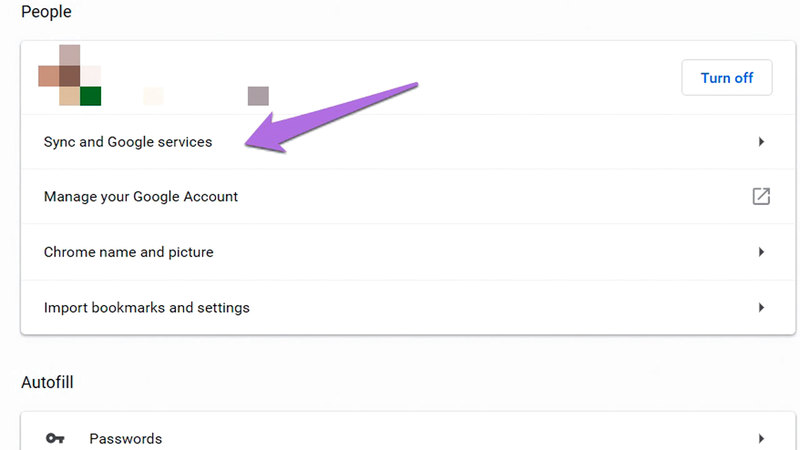Select Chrome name and picture

129,252
